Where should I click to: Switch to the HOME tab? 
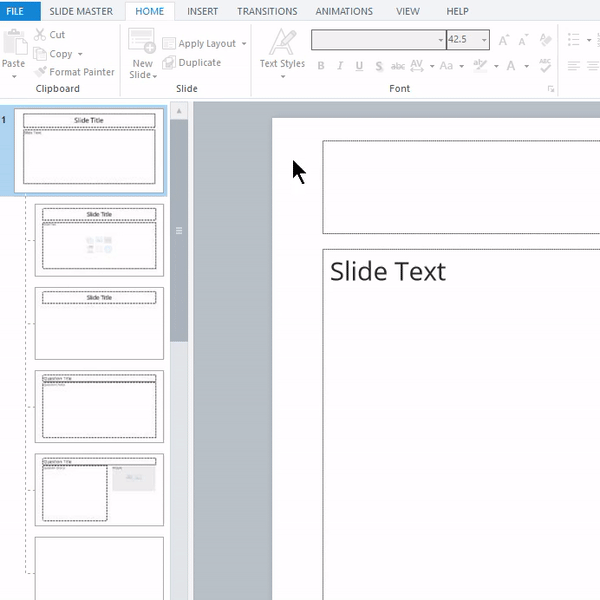coord(150,11)
